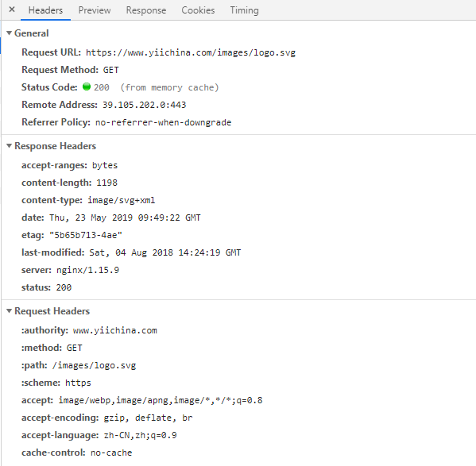The image size is (476, 466).
Task: Click the Request URL logo.svg value
Action: 191,52
